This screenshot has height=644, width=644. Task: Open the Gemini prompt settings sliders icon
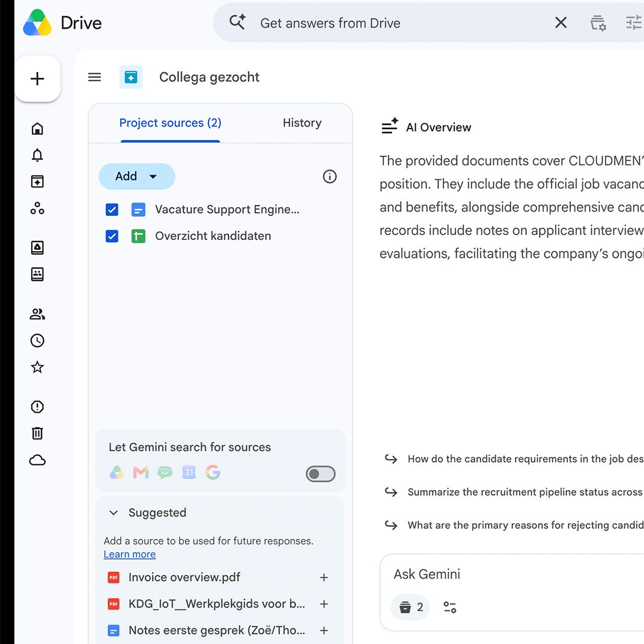coord(450,607)
